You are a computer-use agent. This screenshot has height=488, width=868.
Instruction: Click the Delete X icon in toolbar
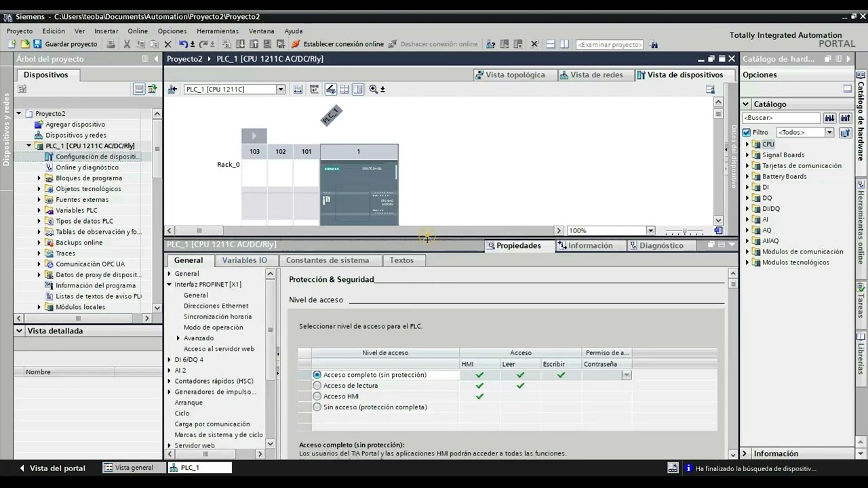[x=167, y=44]
